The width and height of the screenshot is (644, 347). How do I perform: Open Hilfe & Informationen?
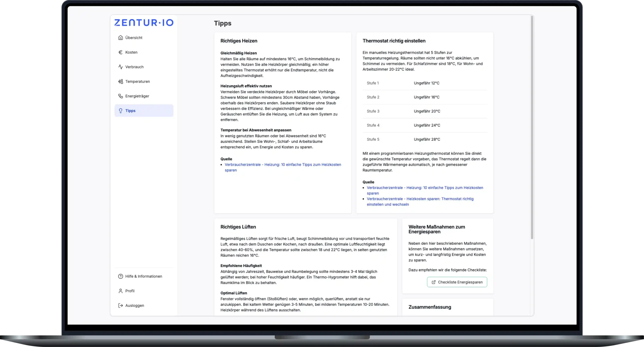(143, 276)
